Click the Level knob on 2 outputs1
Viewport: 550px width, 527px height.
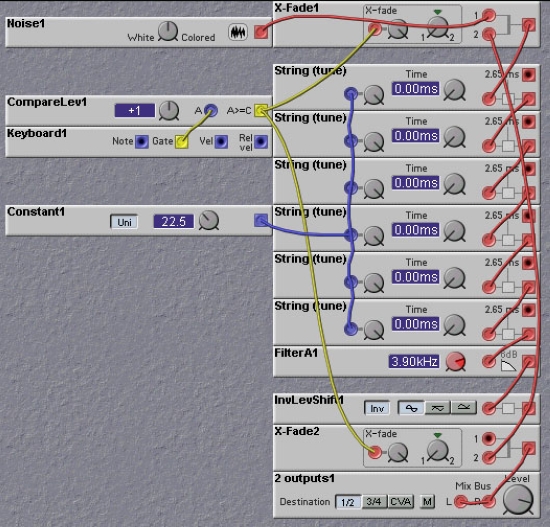click(518, 500)
